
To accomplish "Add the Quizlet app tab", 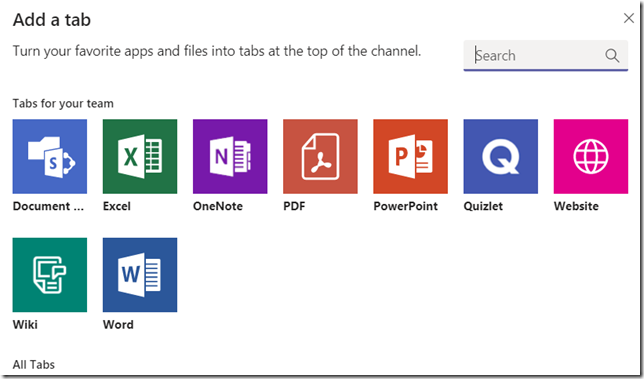I will (501, 156).
